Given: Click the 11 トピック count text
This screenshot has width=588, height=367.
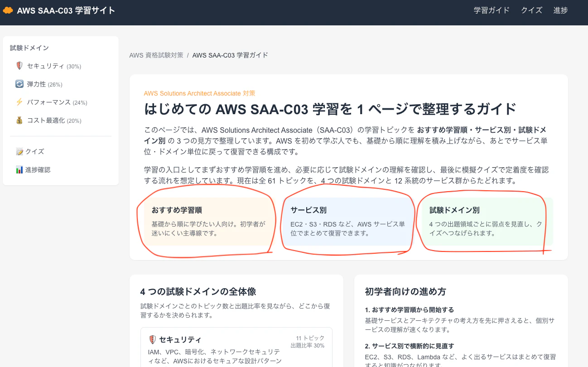Looking at the screenshot, I should coord(310,338).
